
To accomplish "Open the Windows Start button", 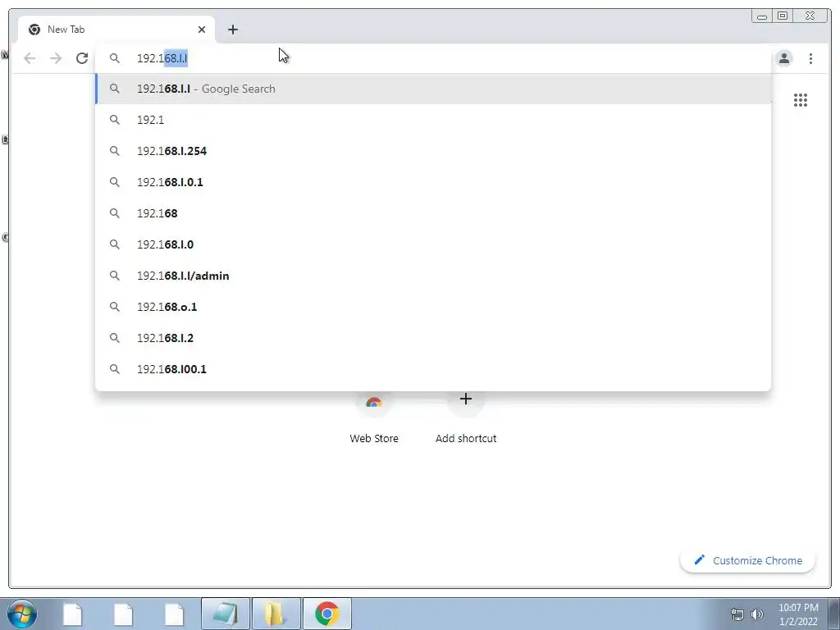I will point(22,614).
